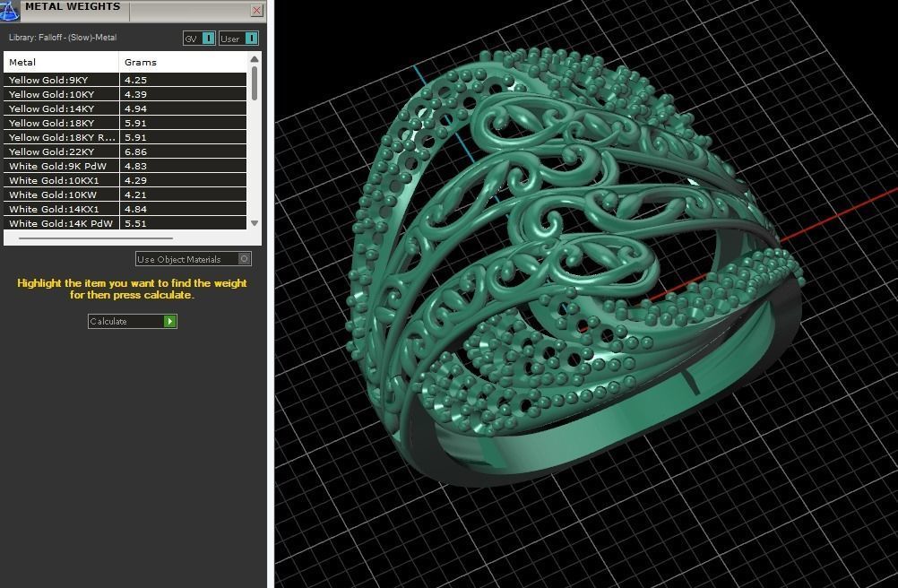
Task: Click the Grams column header
Action: click(x=183, y=63)
